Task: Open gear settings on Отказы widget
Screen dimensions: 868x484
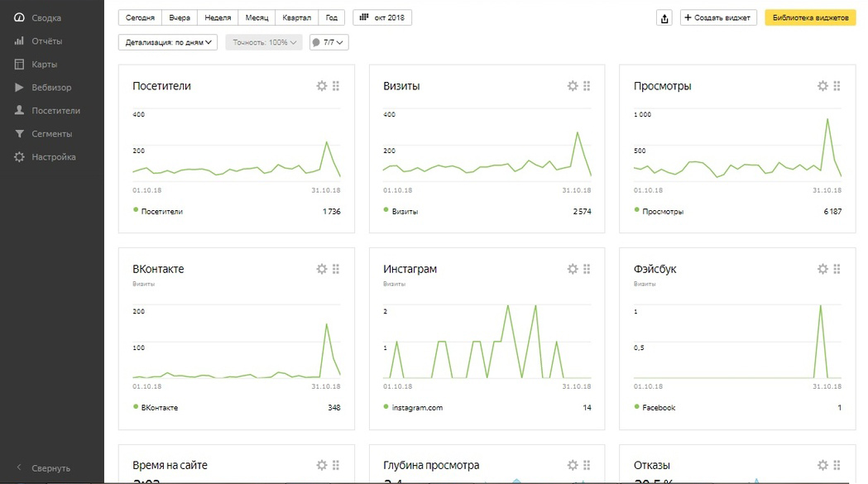Action: click(822, 465)
